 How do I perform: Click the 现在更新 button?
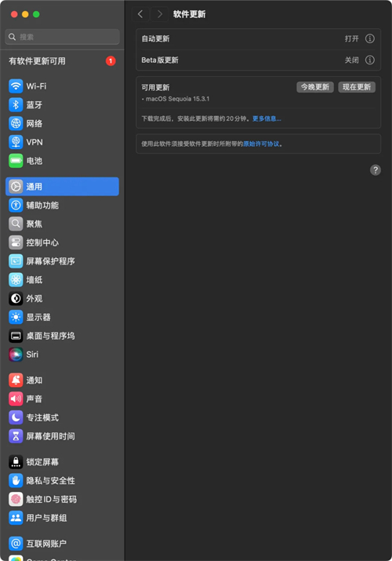[357, 87]
